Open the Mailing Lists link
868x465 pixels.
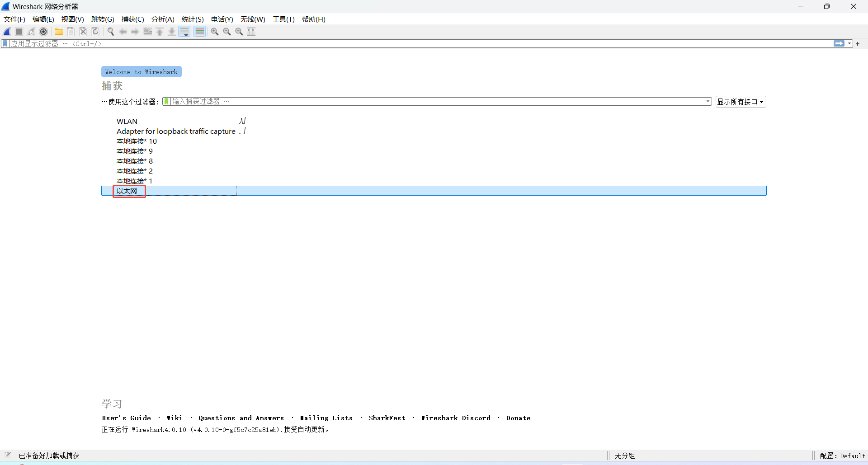tap(326, 418)
